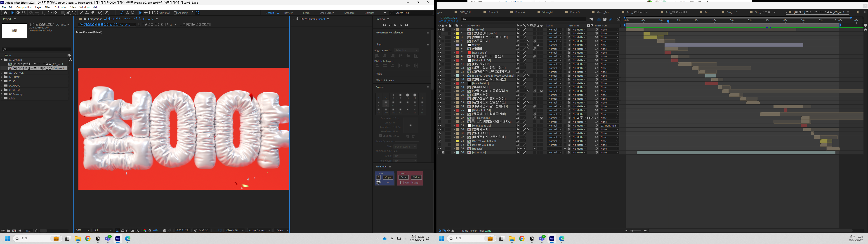This screenshot has height=244, width=868.
Task: Select the Zoom tool
Action: coord(24,13)
